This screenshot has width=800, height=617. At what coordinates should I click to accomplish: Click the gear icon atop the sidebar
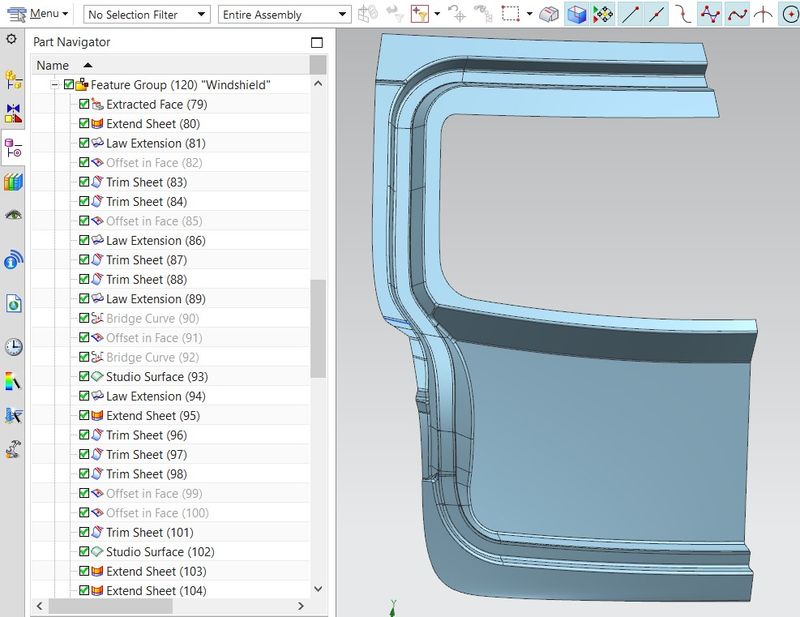point(13,40)
